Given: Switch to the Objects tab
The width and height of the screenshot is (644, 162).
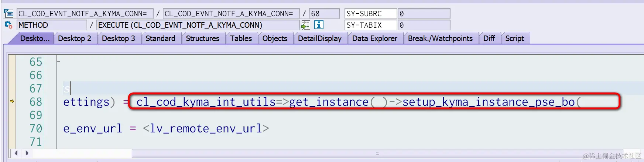Looking at the screenshot, I should [275, 38].
